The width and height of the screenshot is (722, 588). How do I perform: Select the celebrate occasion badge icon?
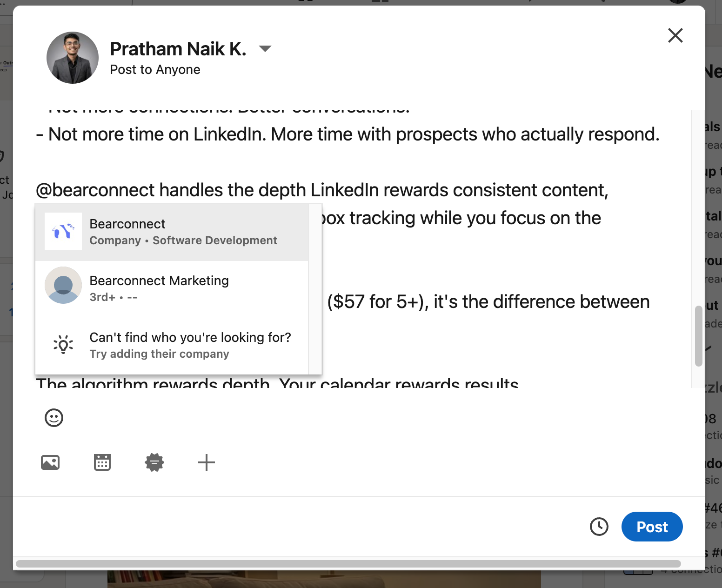coord(154,462)
